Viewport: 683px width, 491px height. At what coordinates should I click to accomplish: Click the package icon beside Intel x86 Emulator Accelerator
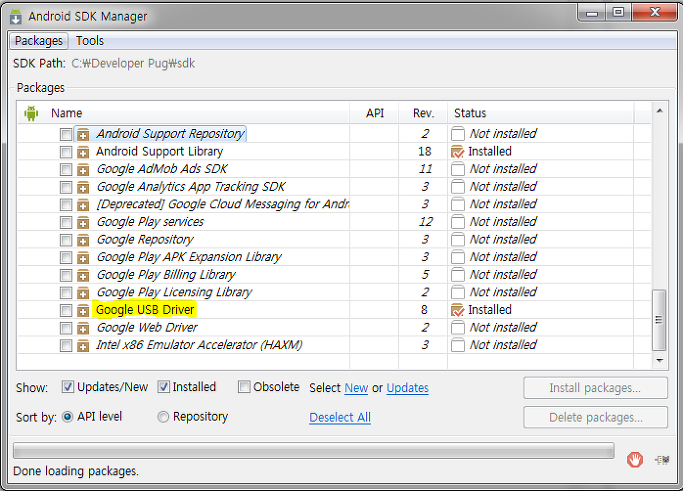83,346
